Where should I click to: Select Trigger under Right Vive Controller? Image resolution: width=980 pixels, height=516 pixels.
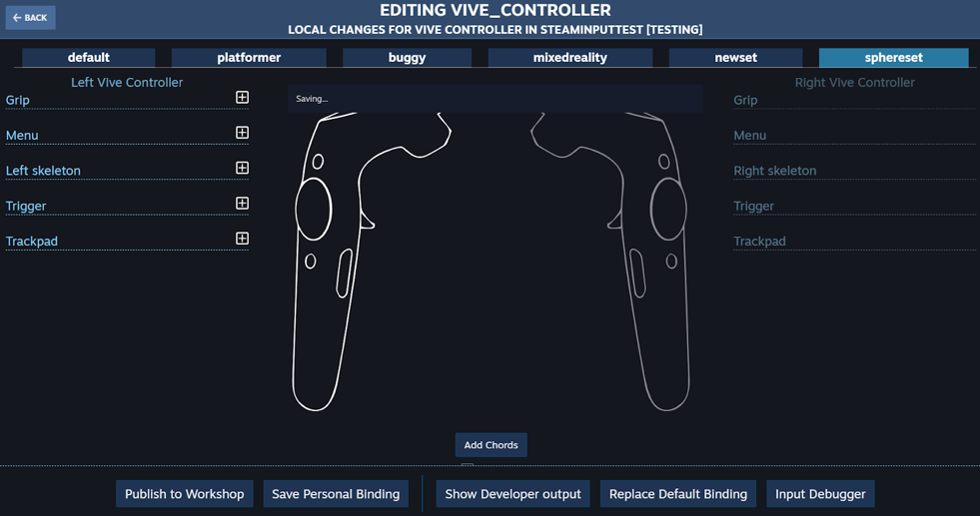point(854,206)
